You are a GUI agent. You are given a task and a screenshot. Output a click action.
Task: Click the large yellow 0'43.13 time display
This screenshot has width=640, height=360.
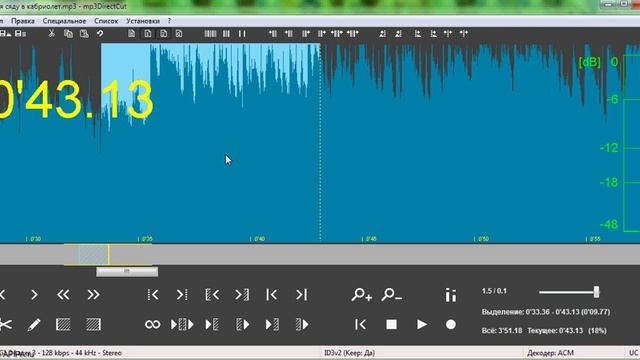(76, 100)
